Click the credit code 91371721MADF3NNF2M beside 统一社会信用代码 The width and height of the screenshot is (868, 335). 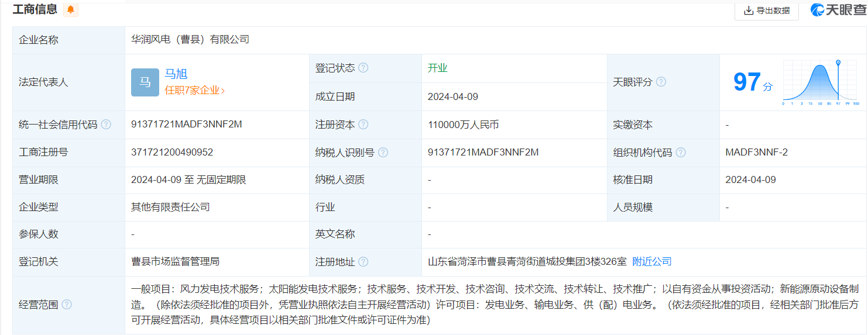tap(186, 125)
